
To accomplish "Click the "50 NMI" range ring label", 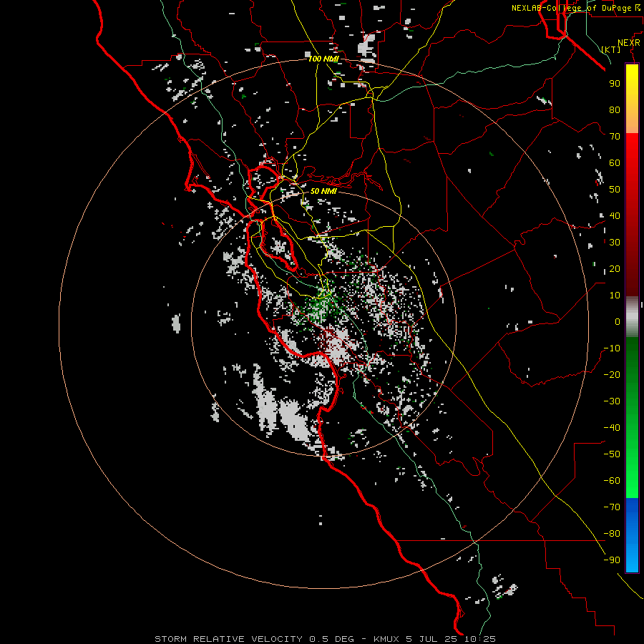I will click(x=323, y=191).
